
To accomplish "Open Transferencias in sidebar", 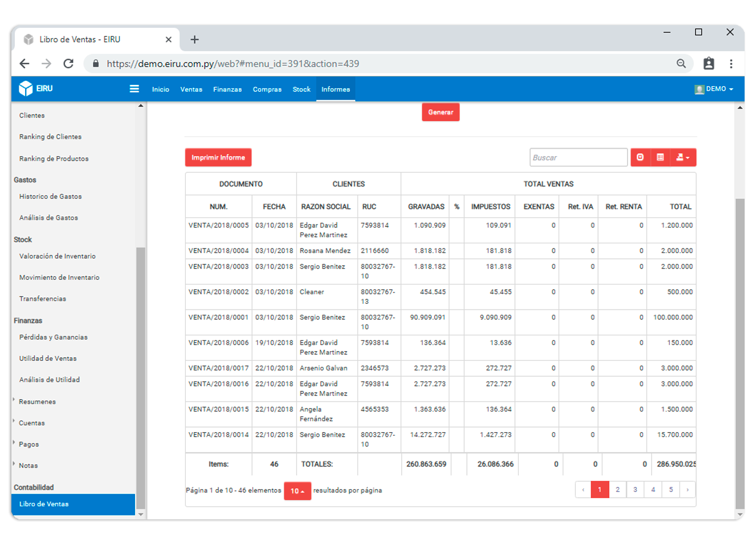I will 43,299.
